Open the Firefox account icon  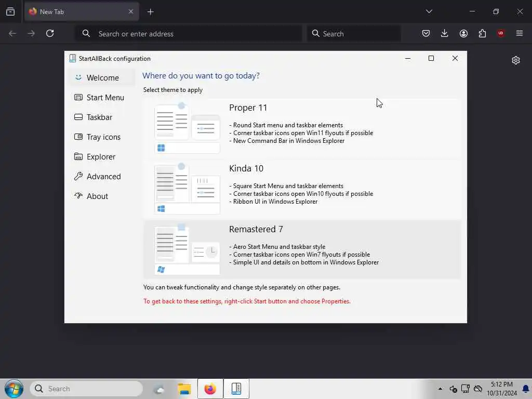pyautogui.click(x=463, y=33)
